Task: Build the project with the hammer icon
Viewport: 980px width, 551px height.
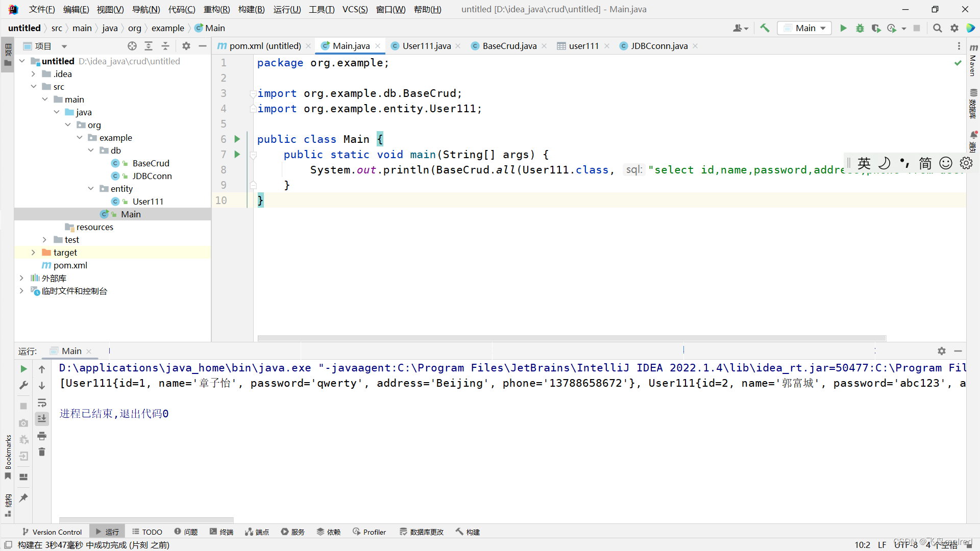Action: (765, 28)
